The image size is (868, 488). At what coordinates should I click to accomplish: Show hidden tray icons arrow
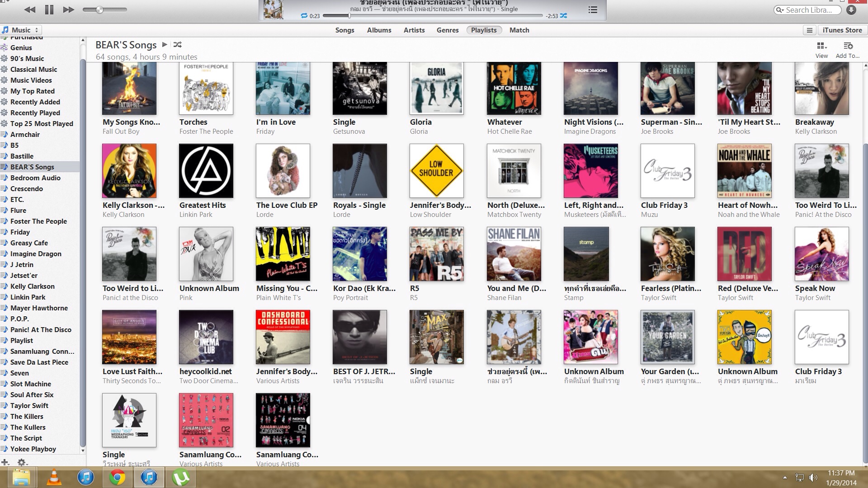point(785,478)
